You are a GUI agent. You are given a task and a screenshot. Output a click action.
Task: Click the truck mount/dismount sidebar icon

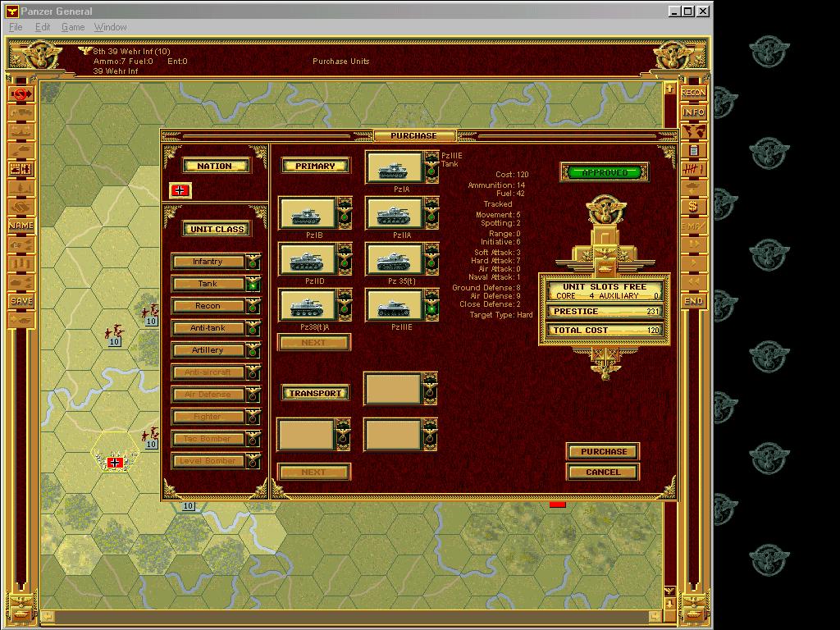(21, 113)
